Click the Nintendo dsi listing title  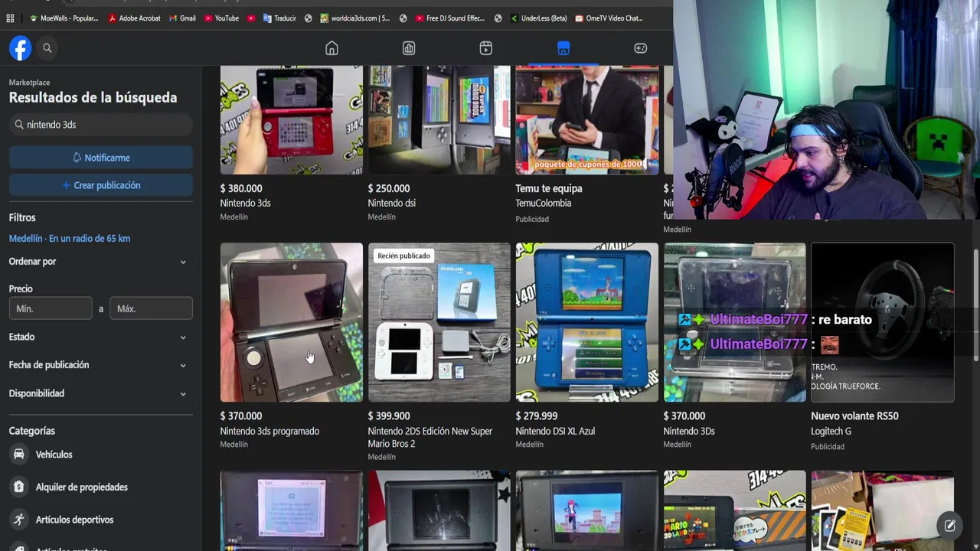point(392,203)
